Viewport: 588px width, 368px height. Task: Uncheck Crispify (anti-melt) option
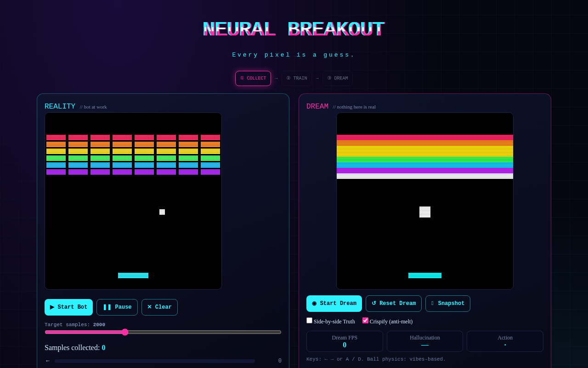tap(365, 321)
